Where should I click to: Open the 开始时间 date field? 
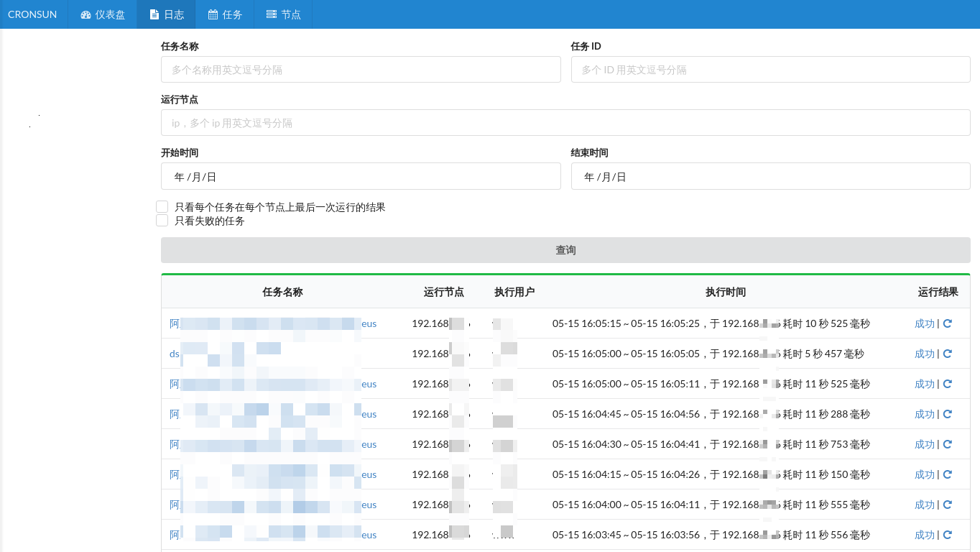coord(361,176)
